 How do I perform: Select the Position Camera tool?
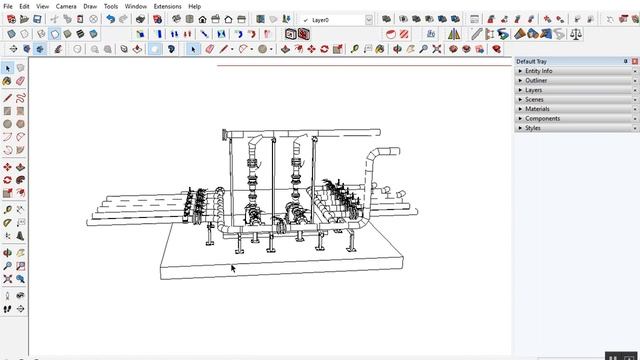pos(7,296)
